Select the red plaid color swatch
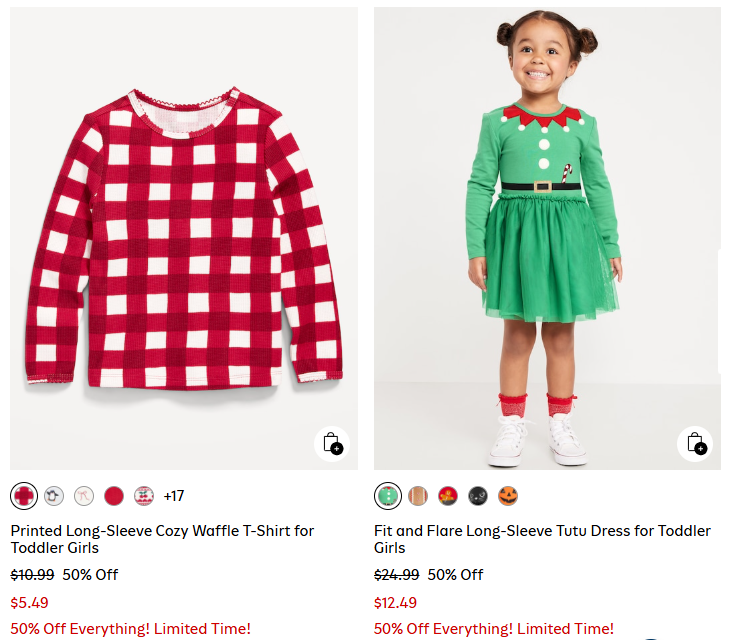The width and height of the screenshot is (729, 640). tap(24, 495)
